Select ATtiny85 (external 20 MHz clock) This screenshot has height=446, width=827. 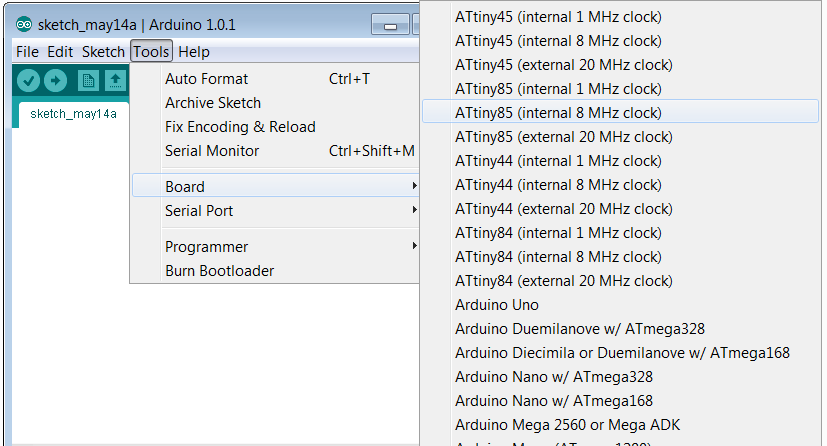(620, 137)
